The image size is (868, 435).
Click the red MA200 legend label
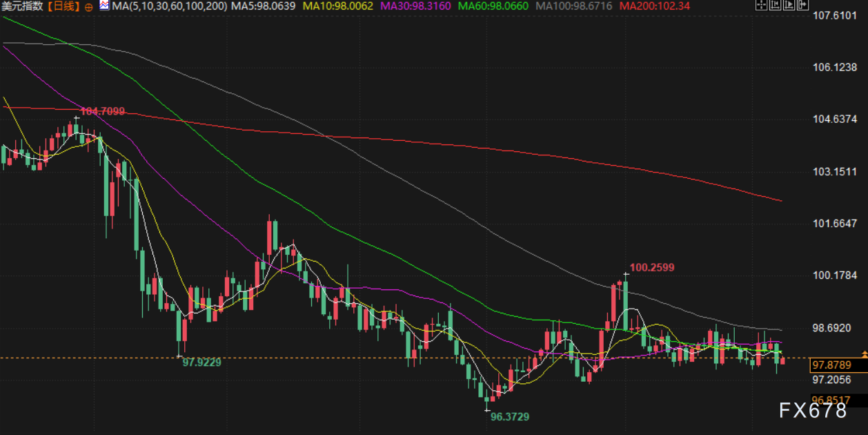[x=654, y=6]
